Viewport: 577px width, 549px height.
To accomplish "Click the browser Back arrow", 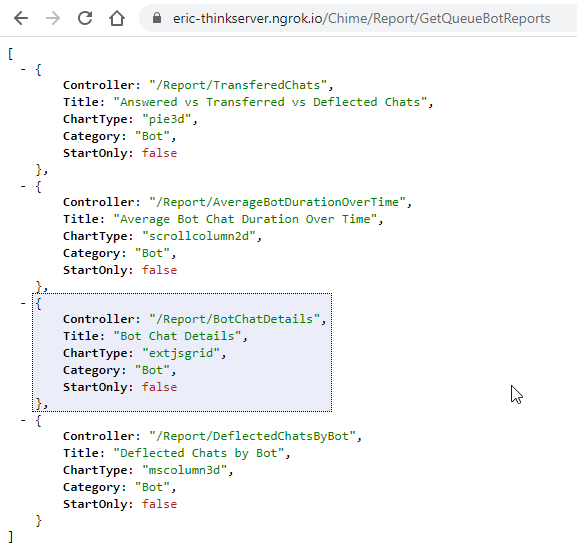I will (21, 18).
